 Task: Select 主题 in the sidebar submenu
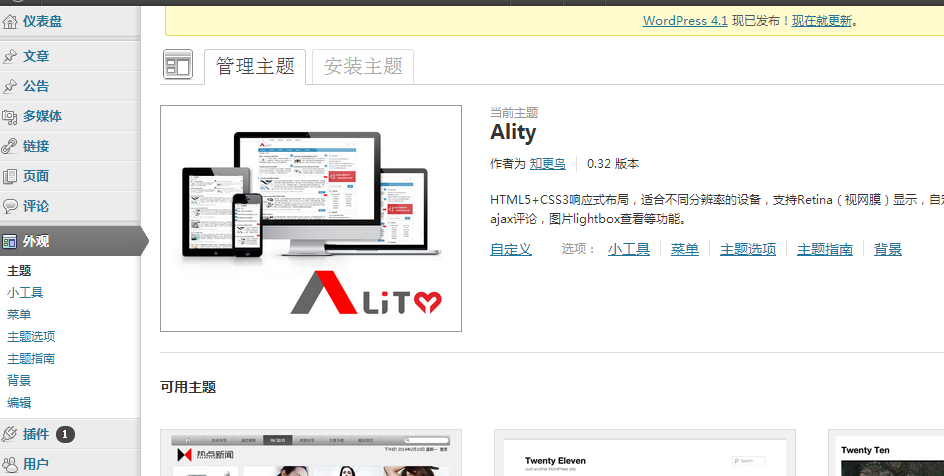pos(19,271)
